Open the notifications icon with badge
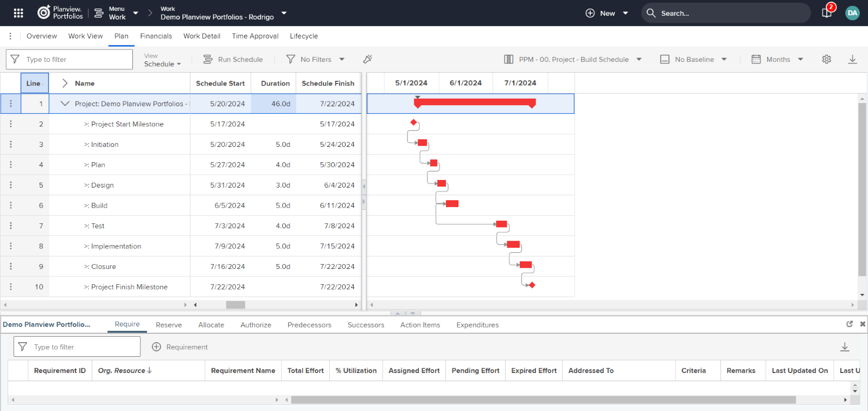 pyautogui.click(x=827, y=12)
